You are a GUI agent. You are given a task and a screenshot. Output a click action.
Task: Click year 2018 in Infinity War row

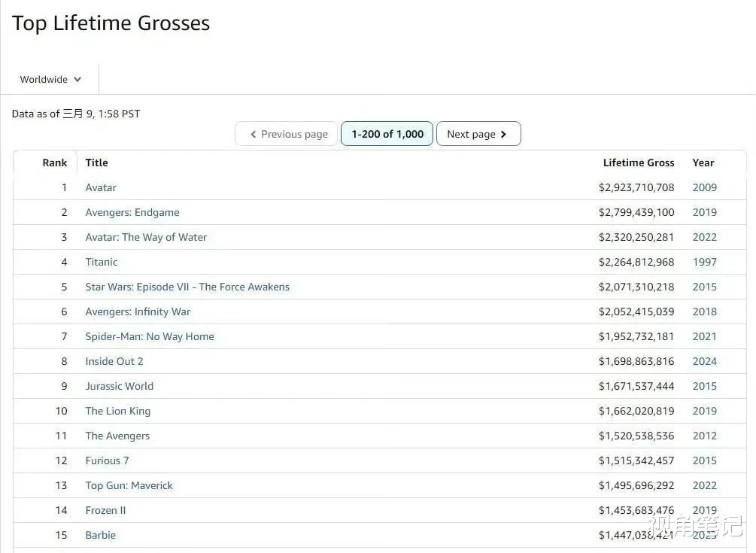tap(704, 312)
